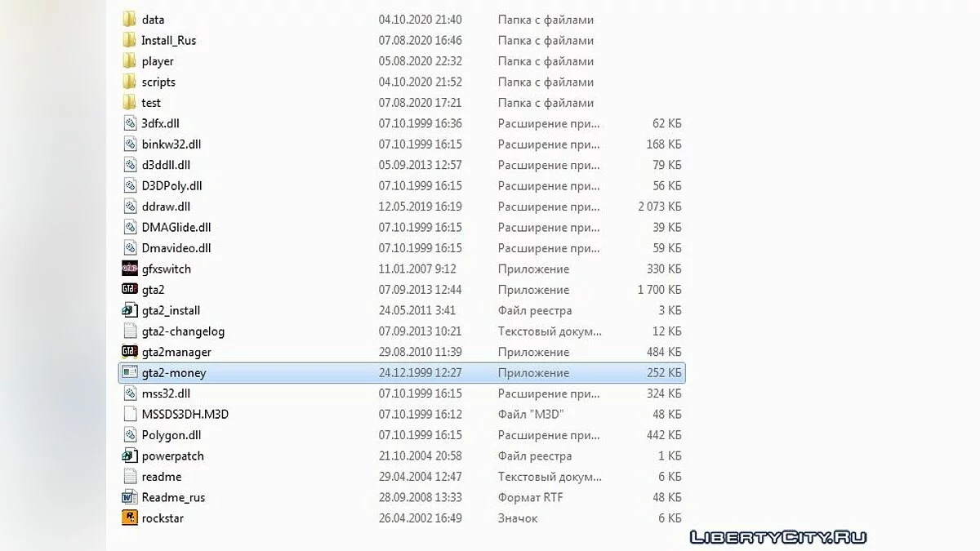Click the gfxswitch application icon

click(129, 269)
